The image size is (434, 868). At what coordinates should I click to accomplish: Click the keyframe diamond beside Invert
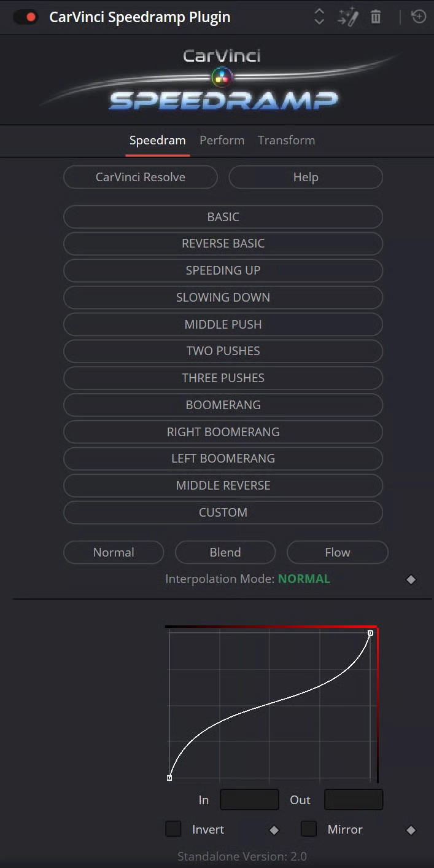tap(274, 830)
